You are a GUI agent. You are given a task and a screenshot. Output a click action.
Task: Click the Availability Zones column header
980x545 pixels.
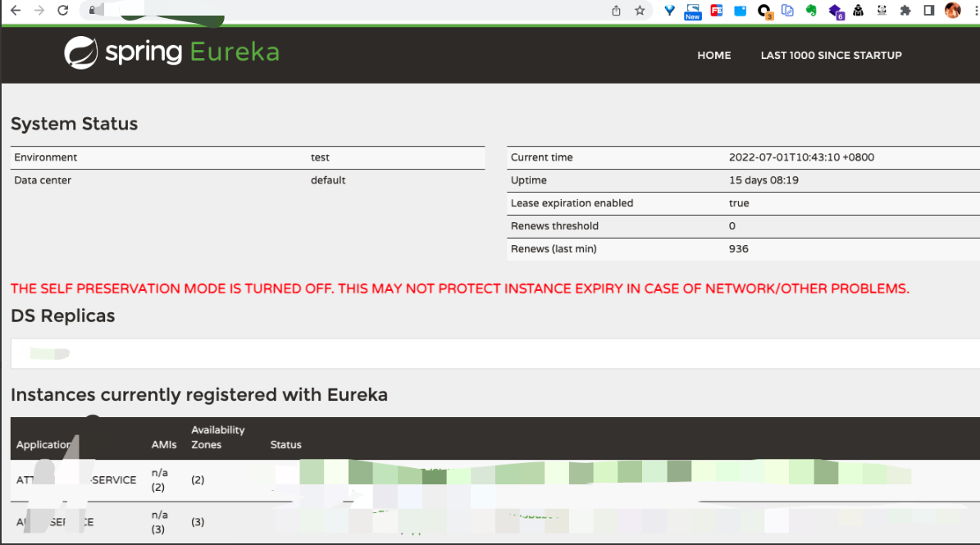217,437
